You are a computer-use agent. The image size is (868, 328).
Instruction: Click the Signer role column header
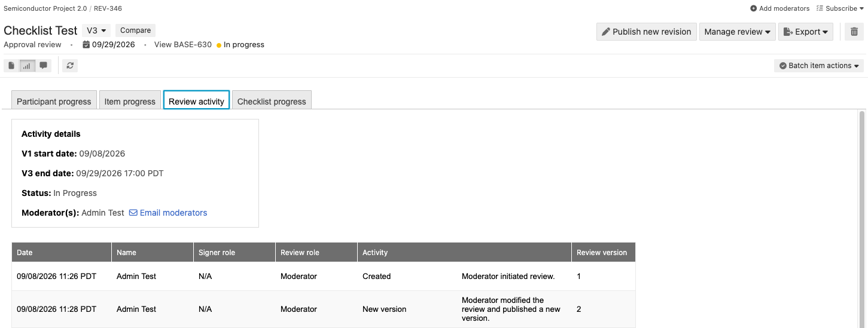point(234,252)
